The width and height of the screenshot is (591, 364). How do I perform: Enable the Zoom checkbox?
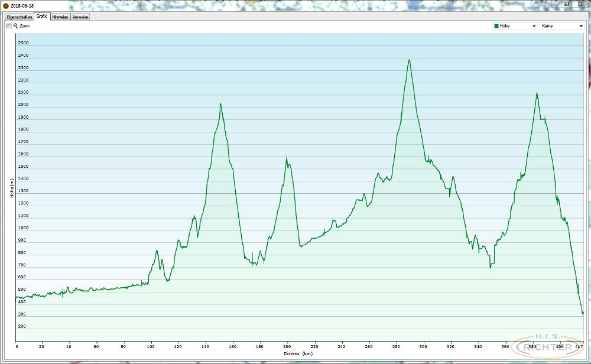[x=9, y=26]
